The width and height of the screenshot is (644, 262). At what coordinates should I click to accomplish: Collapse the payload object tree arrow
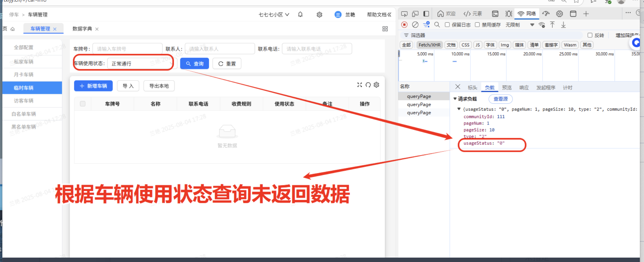click(459, 109)
